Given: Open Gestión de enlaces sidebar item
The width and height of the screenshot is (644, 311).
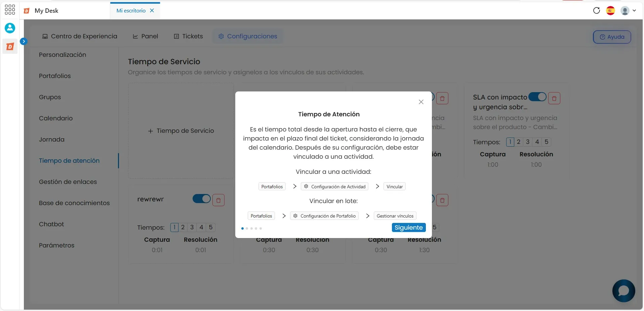Looking at the screenshot, I should 68,182.
